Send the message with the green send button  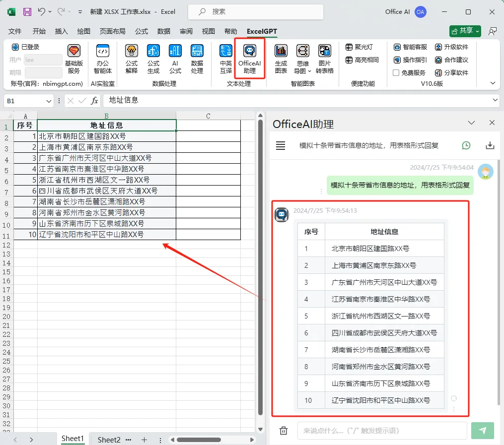point(483,431)
